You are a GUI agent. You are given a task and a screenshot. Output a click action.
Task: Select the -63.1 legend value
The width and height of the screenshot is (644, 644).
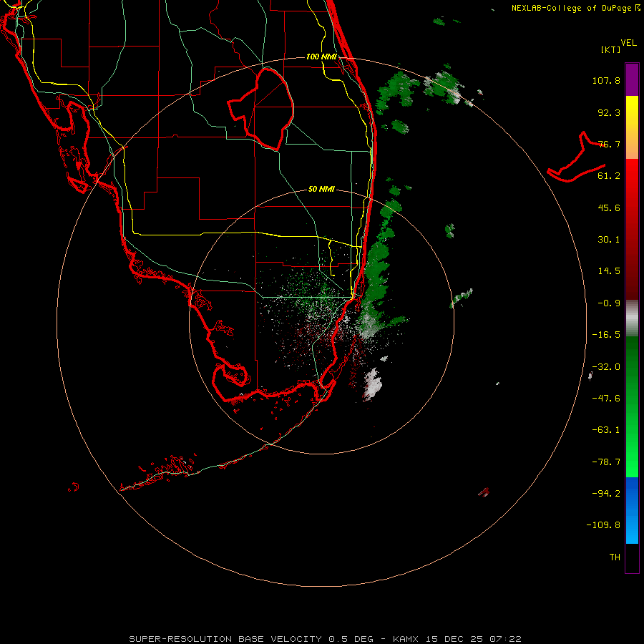point(606,430)
